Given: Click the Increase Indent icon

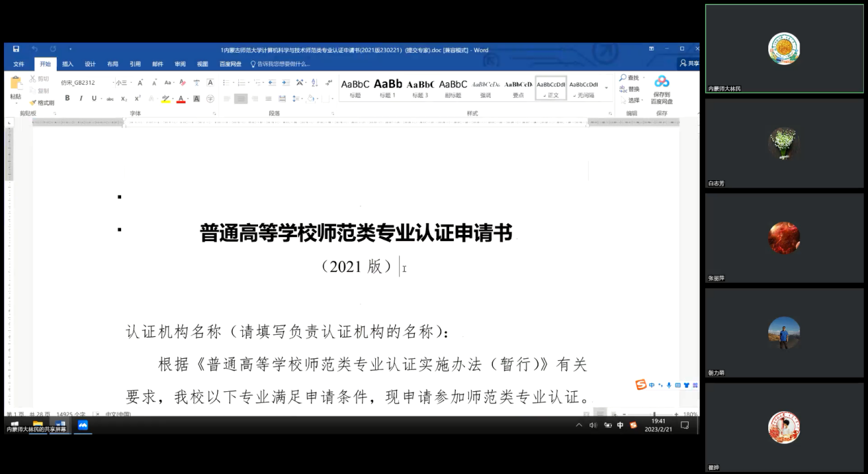Looking at the screenshot, I should 283,83.
